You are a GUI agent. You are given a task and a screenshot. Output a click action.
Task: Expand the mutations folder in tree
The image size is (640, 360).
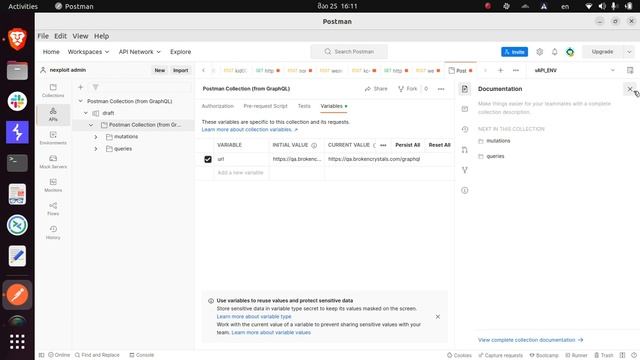pyautogui.click(x=96, y=137)
